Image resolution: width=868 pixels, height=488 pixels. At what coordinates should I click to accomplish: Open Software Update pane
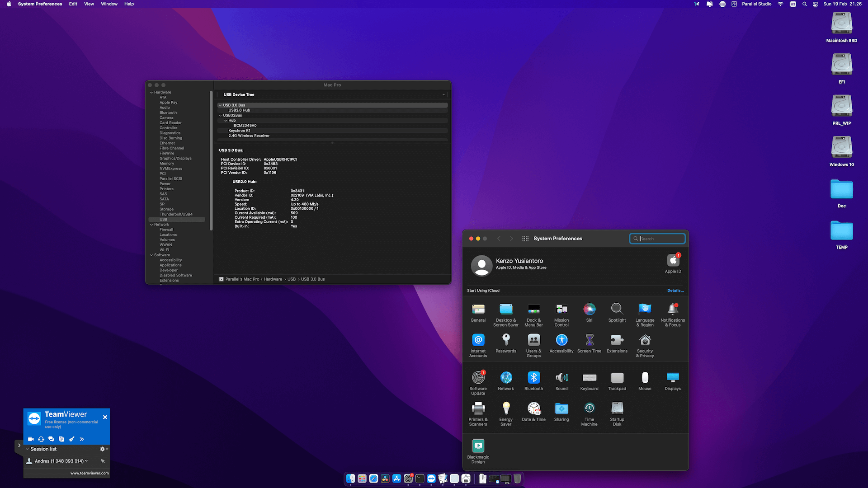pyautogui.click(x=478, y=383)
